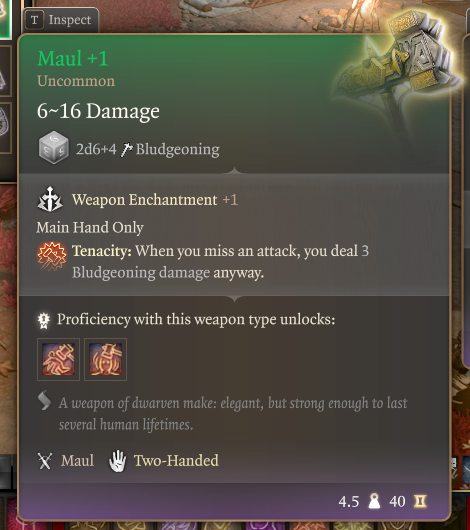470x530 pixels.
Task: Click the bludgeoning hammer damage type icon
Action: click(127, 149)
